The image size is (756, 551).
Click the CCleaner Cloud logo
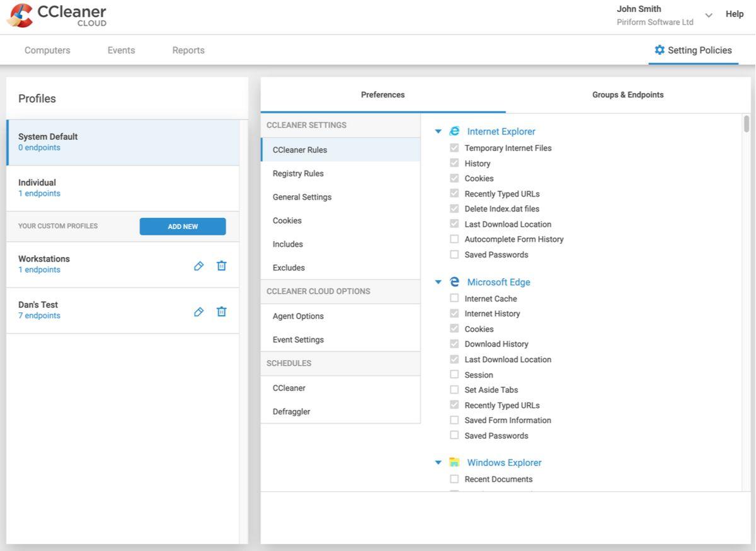click(x=57, y=16)
